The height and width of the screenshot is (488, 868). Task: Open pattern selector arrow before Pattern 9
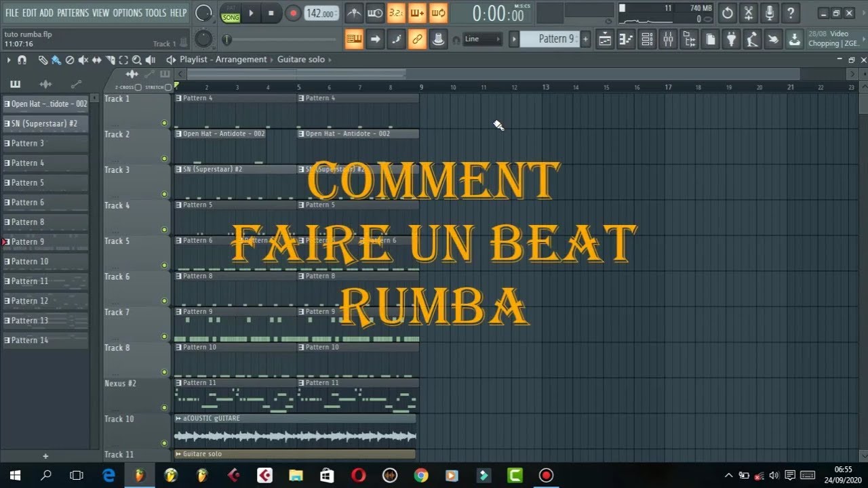[514, 39]
